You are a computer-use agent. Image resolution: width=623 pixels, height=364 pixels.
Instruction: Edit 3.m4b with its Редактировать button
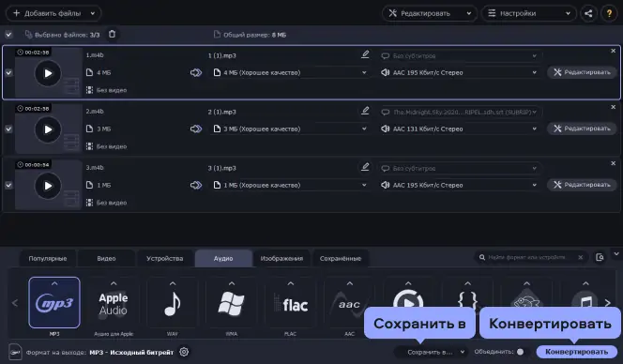pos(582,185)
